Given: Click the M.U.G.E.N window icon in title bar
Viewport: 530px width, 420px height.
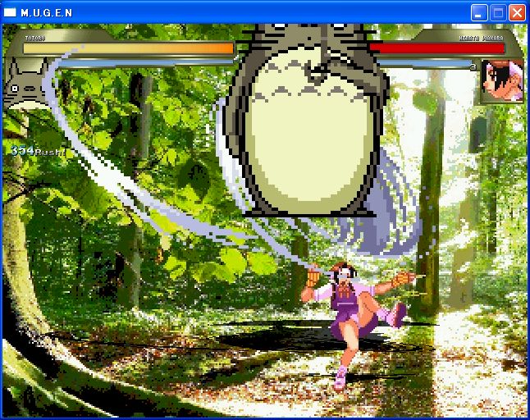Looking at the screenshot, I should 10,12.
